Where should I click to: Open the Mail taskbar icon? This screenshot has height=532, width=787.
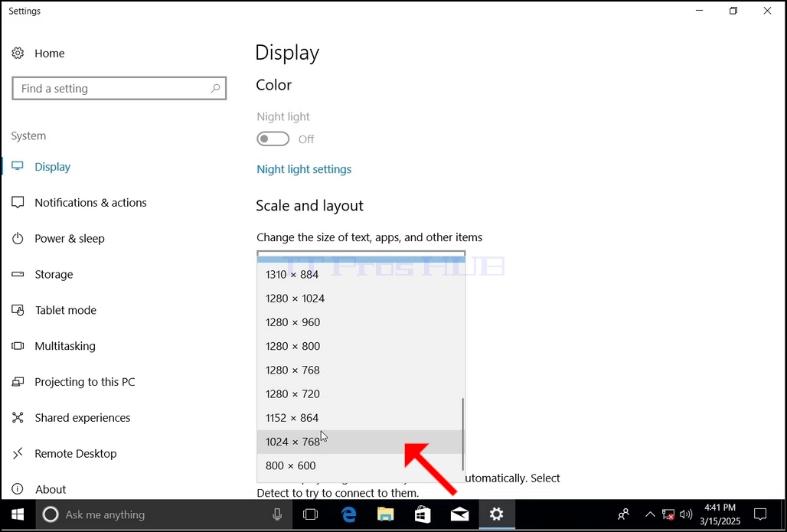(x=460, y=514)
